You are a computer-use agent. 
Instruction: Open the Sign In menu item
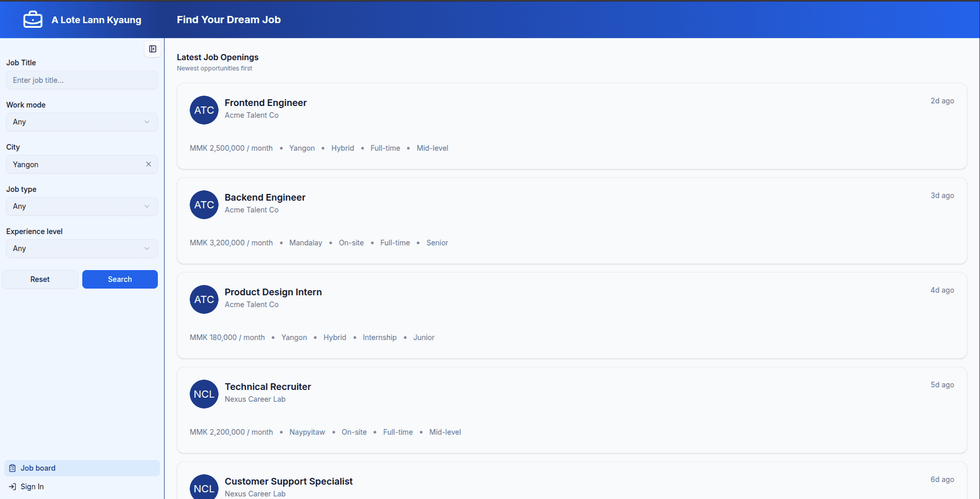click(x=32, y=487)
